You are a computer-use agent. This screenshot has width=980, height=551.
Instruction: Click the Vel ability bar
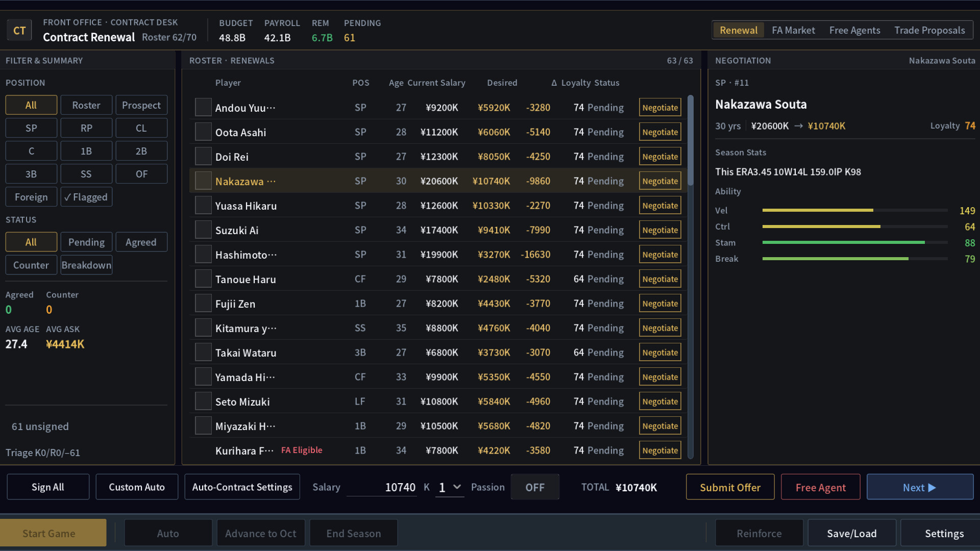[x=855, y=210]
